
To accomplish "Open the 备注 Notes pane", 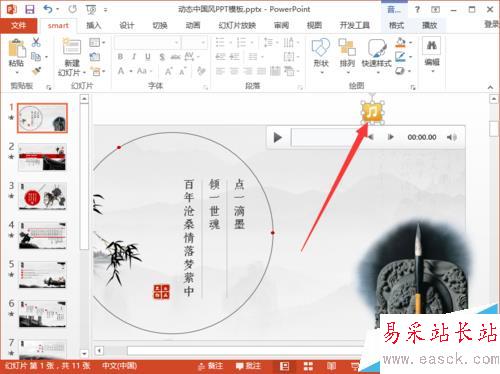I will 210,366.
